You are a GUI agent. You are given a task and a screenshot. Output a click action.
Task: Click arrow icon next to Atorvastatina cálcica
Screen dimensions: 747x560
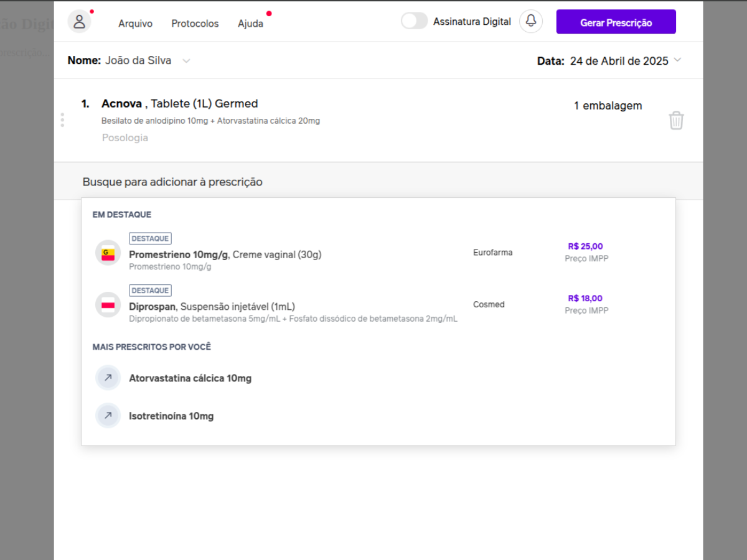(x=108, y=378)
